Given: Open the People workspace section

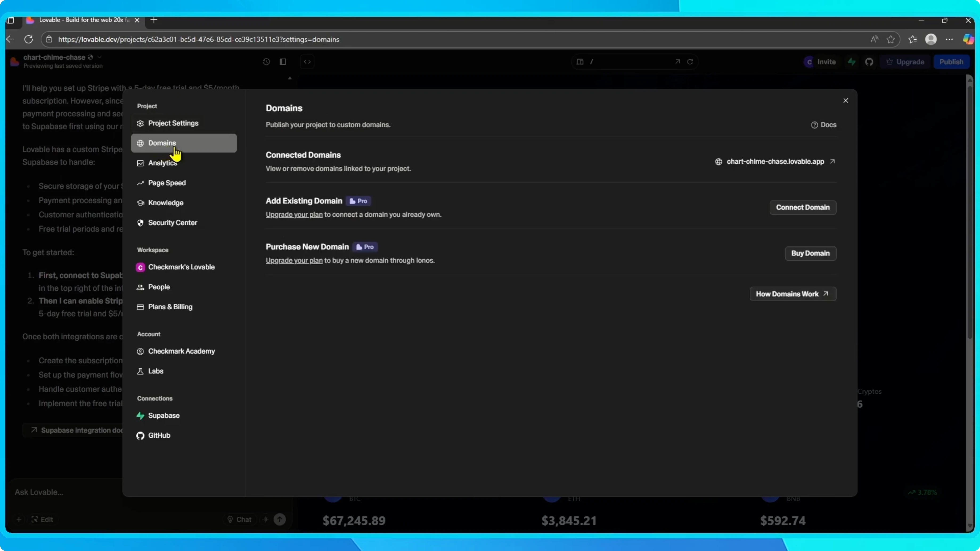Looking at the screenshot, I should (184, 287).
